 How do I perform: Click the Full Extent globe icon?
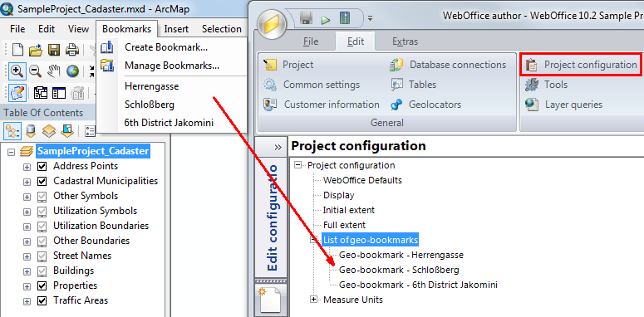pyautogui.click(x=72, y=71)
